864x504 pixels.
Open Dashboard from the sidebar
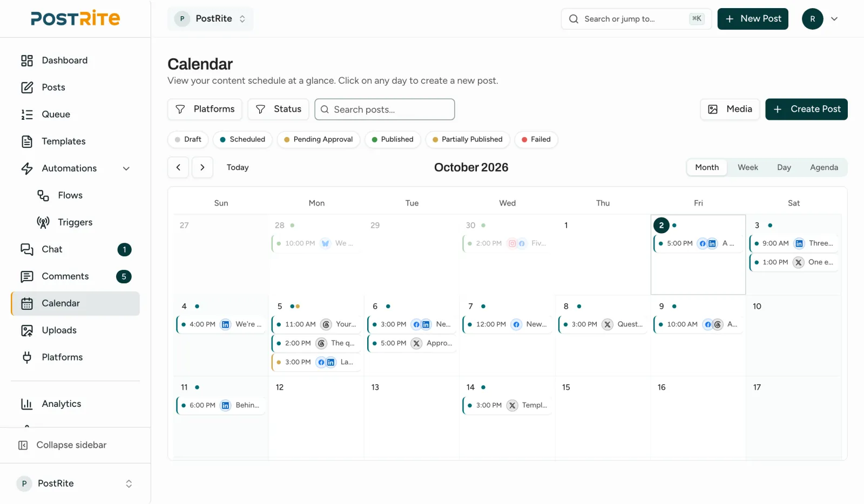point(75,60)
